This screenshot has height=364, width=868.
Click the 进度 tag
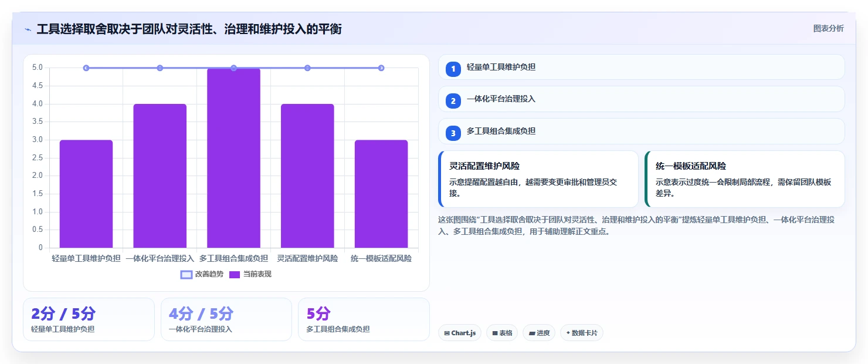[x=539, y=333]
